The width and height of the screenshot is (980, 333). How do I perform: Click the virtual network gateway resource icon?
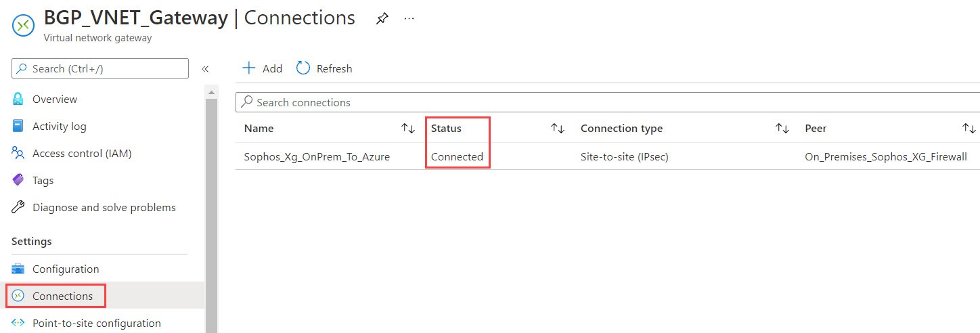point(24,25)
